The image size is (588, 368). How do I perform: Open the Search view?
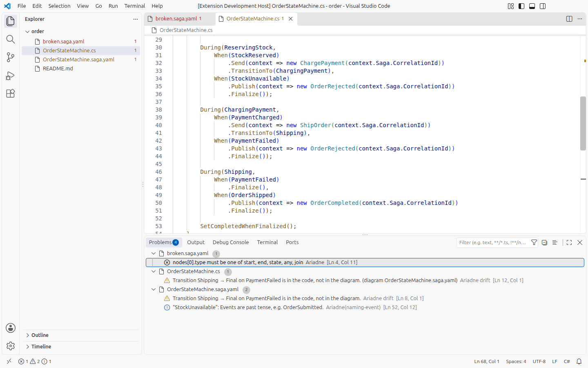click(11, 39)
